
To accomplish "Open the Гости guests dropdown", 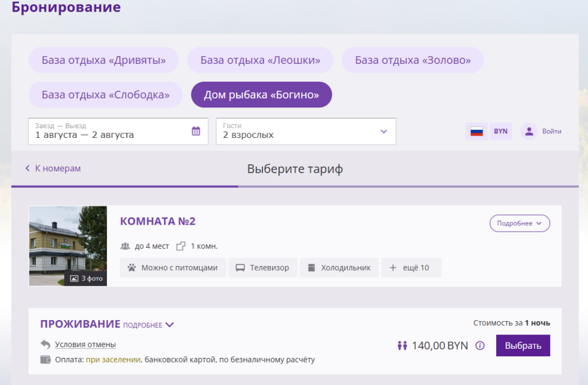I will pos(306,132).
